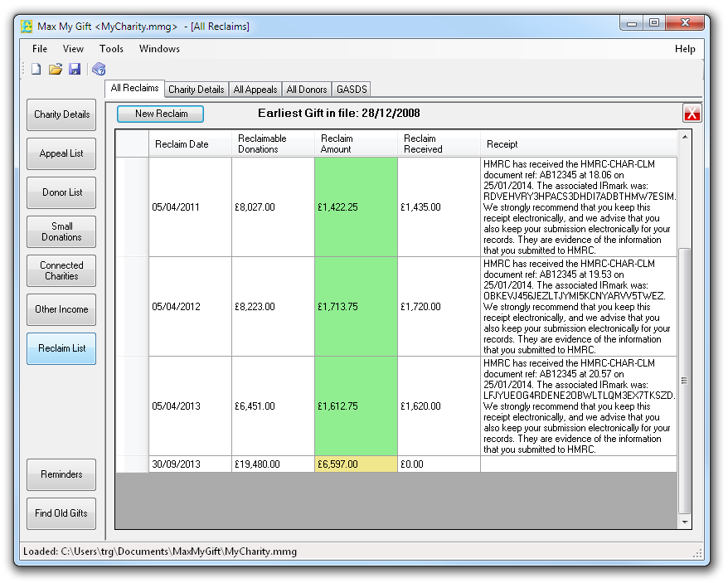The width and height of the screenshot is (728, 583).
Task: Switch to the GASDS tab
Action: pyautogui.click(x=352, y=90)
